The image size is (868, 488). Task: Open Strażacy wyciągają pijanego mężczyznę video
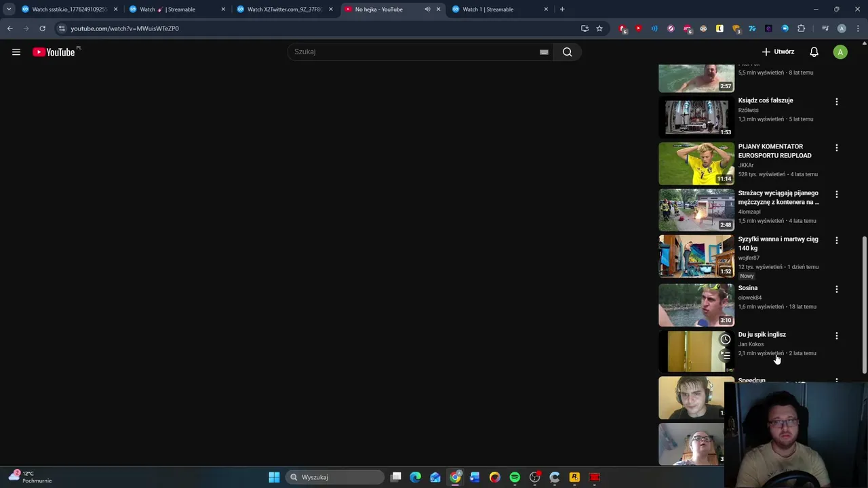point(778,198)
